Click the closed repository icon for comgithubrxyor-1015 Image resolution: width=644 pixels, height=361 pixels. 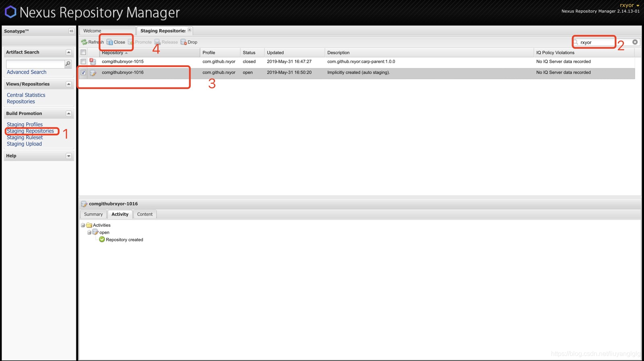click(x=93, y=62)
